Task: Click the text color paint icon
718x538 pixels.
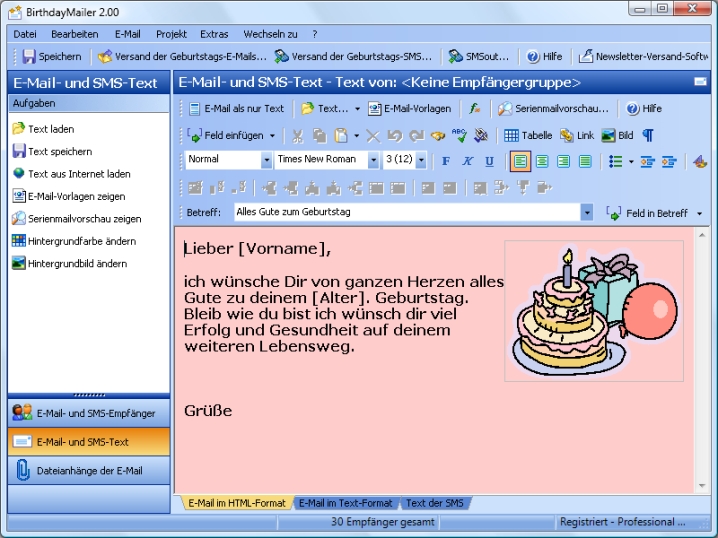Action: [x=699, y=161]
